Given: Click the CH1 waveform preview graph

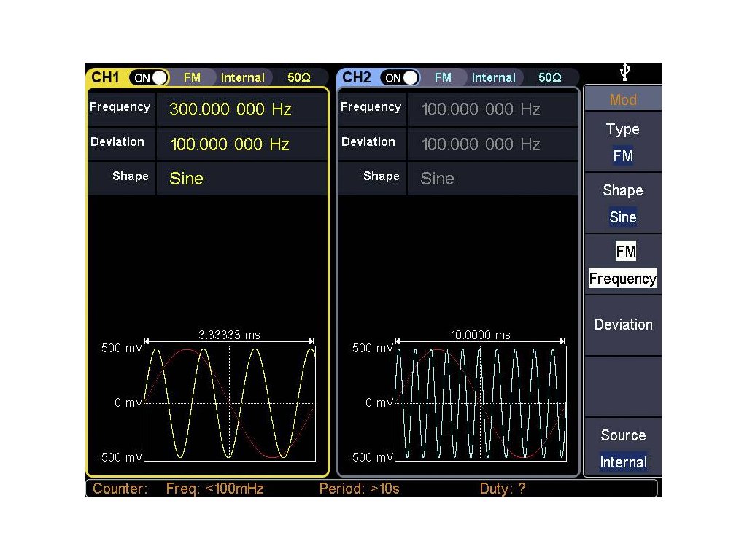Looking at the screenshot, I should click(x=230, y=402).
